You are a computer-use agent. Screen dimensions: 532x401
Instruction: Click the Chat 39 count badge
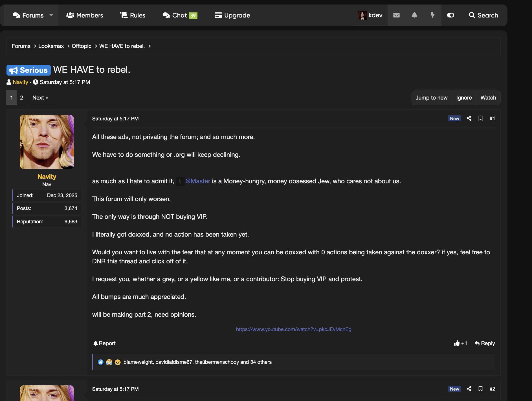click(x=193, y=16)
